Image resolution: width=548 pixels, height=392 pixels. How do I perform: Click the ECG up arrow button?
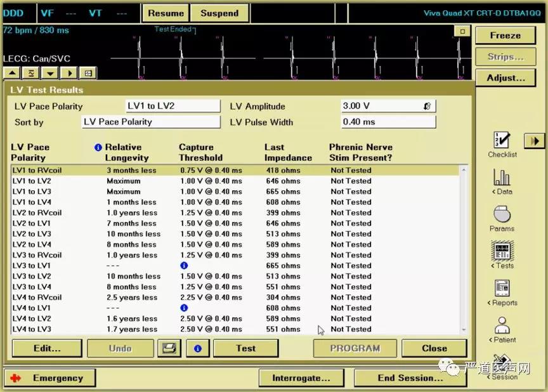click(x=12, y=73)
